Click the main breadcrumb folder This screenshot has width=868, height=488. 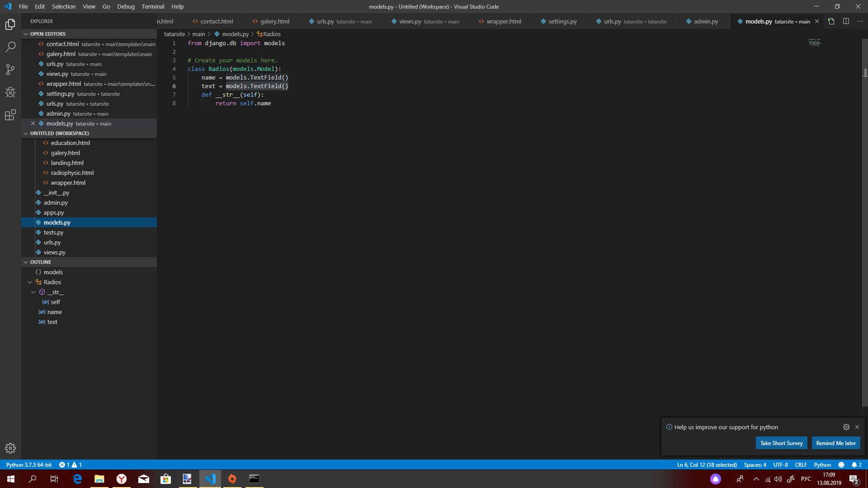tap(198, 34)
